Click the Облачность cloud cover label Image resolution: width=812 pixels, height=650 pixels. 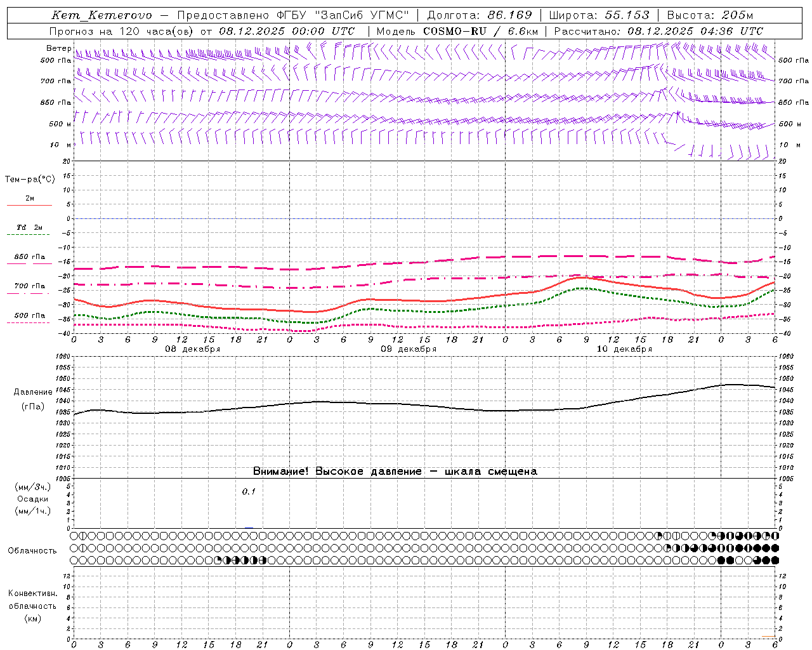click(32, 550)
